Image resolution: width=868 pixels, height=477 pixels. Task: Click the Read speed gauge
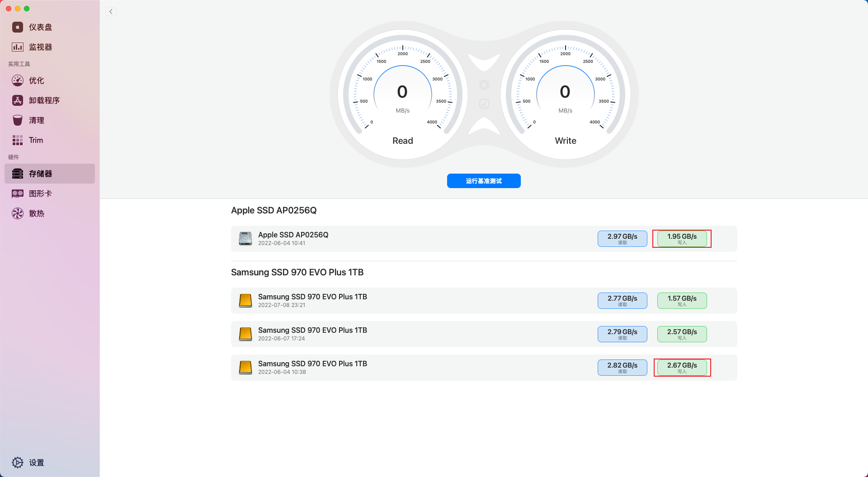tap(402, 95)
